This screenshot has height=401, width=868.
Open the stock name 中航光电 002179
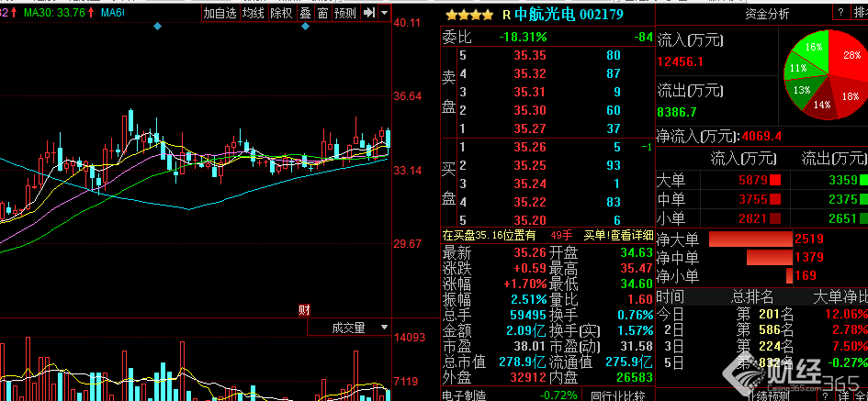click(x=569, y=15)
